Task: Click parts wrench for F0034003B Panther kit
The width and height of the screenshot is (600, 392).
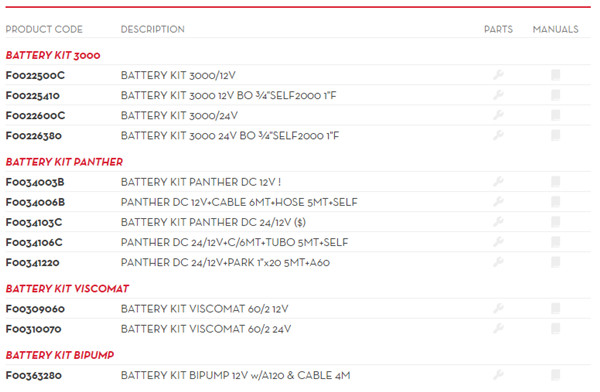Action: coord(498,181)
